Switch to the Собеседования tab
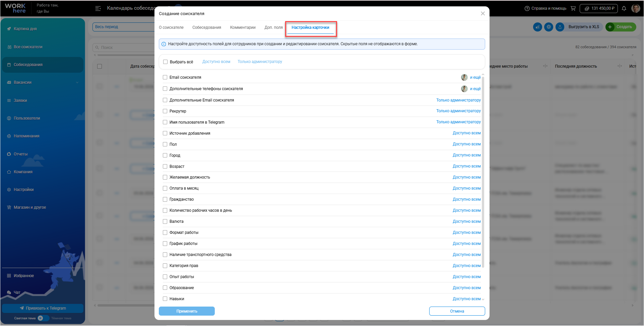The image size is (644, 326). (x=207, y=27)
